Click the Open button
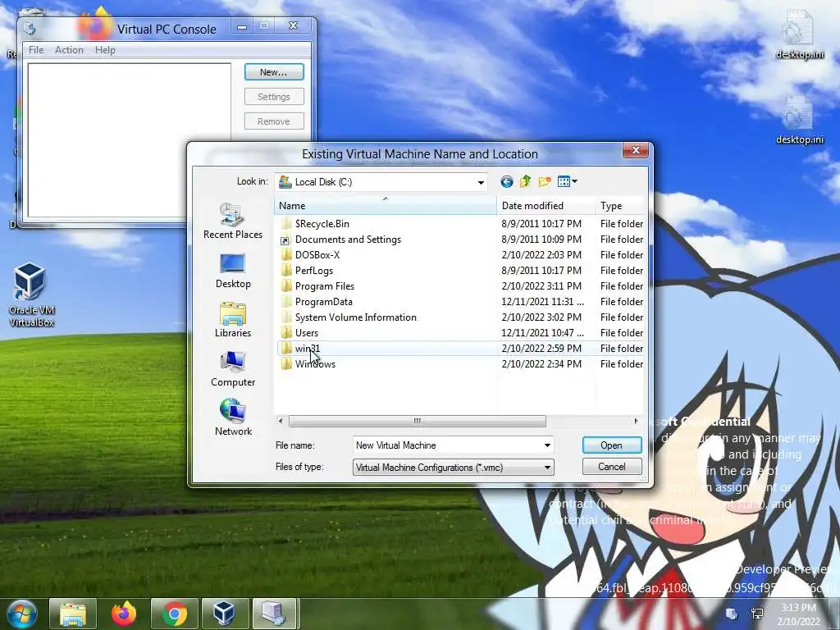The height and width of the screenshot is (630, 840). tap(612, 445)
